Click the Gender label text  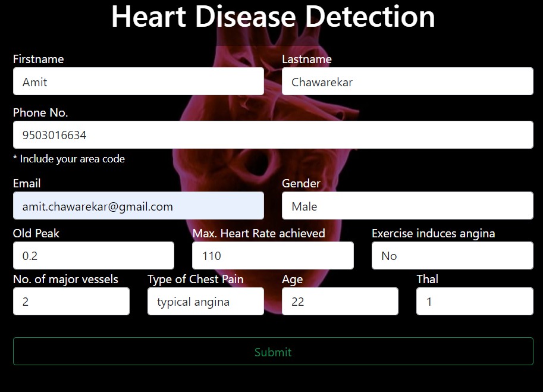[301, 184]
